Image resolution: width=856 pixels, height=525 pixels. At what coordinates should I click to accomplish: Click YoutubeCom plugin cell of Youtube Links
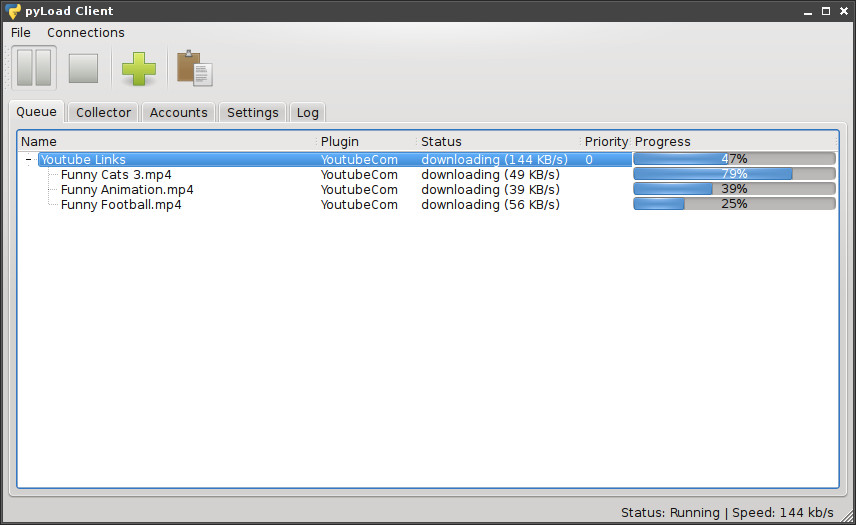[x=359, y=159]
